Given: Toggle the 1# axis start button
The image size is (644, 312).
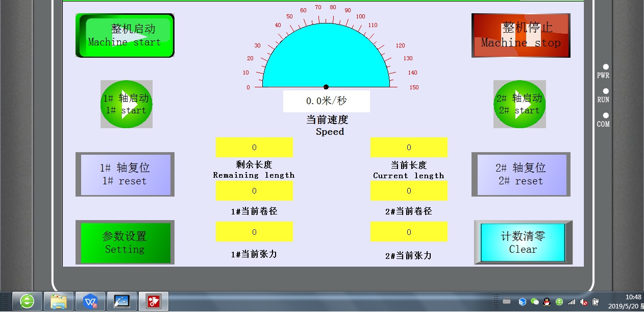Looking at the screenshot, I should coord(126,104).
